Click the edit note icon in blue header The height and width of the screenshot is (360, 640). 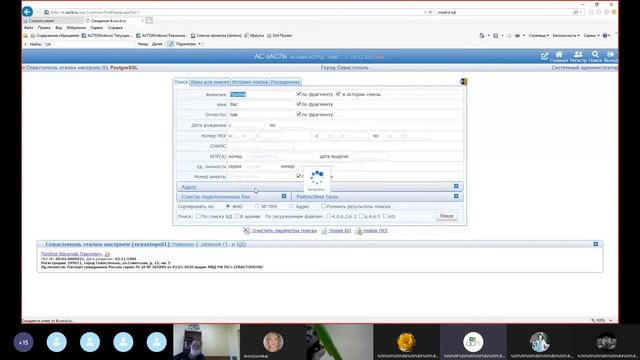pos(544,56)
